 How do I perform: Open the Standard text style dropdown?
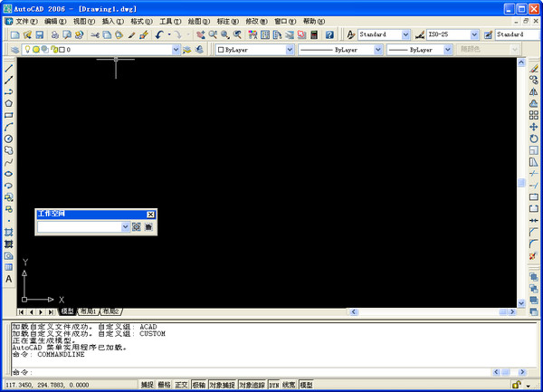click(x=405, y=34)
